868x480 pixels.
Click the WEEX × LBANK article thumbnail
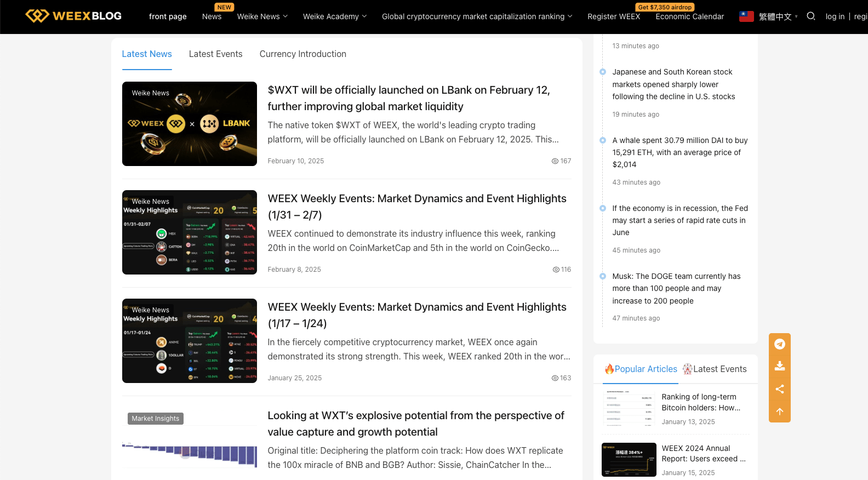pyautogui.click(x=190, y=124)
